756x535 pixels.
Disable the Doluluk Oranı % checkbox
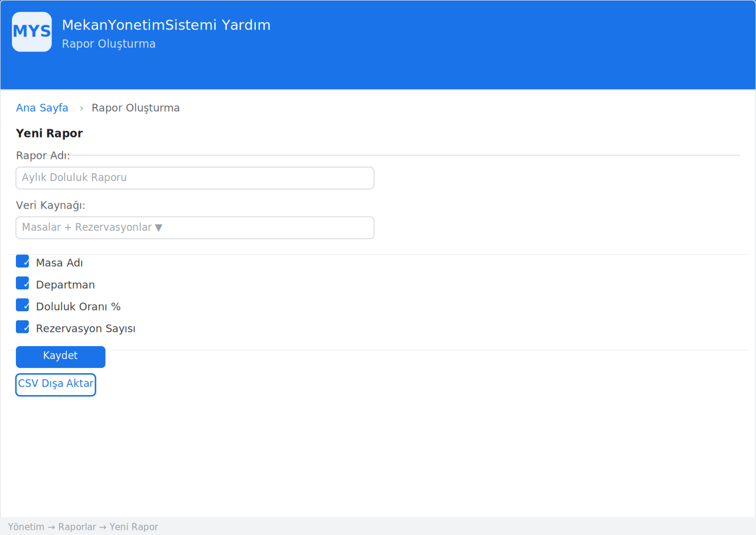tap(22, 305)
